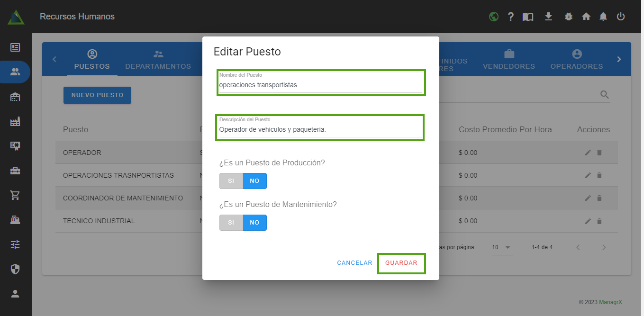Click the download icon in top bar
The width and height of the screenshot is (644, 316).
[x=548, y=17]
